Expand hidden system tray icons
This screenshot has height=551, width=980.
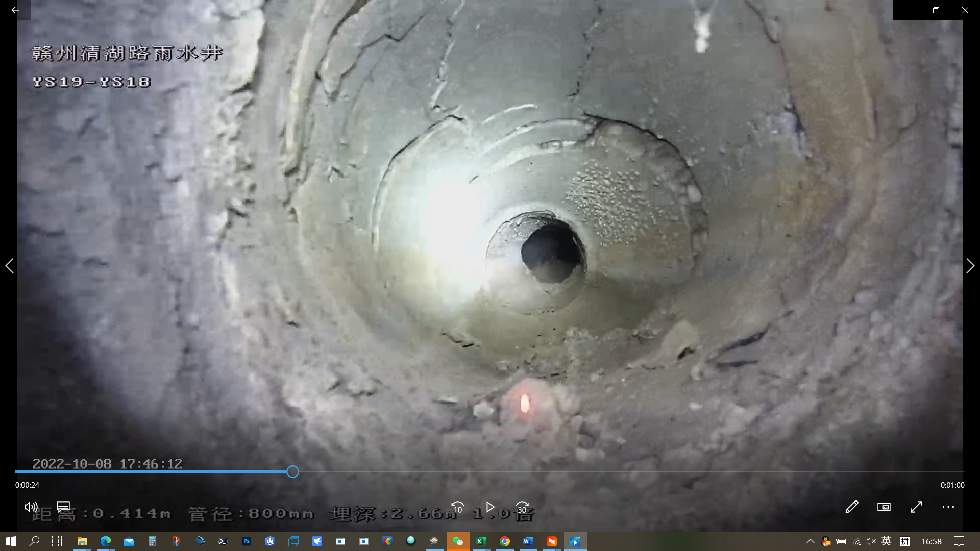(810, 541)
